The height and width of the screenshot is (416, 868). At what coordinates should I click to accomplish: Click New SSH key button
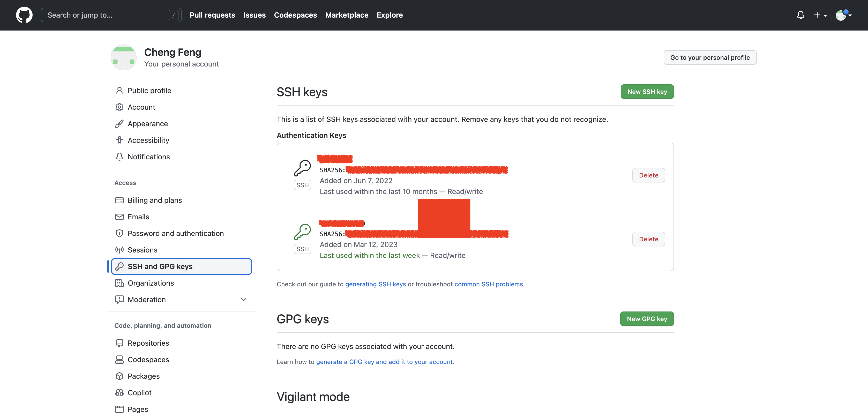(647, 92)
